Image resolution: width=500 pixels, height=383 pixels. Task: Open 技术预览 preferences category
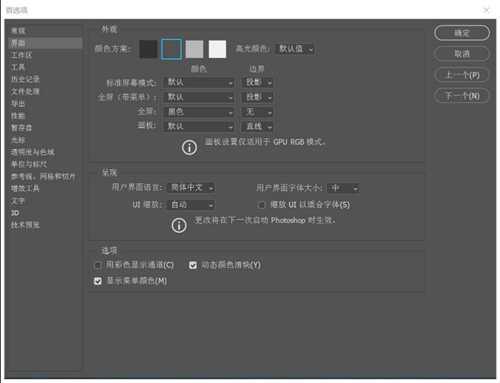[44, 225]
